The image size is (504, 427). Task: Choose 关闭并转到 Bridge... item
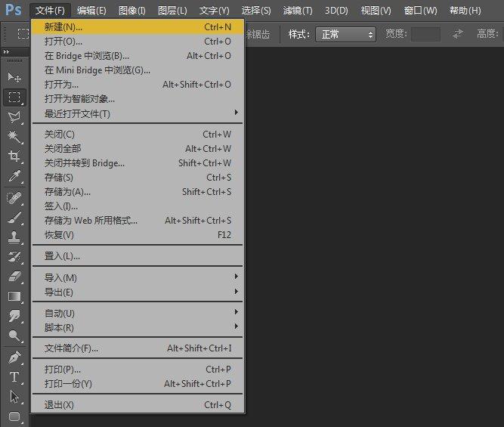(x=138, y=163)
